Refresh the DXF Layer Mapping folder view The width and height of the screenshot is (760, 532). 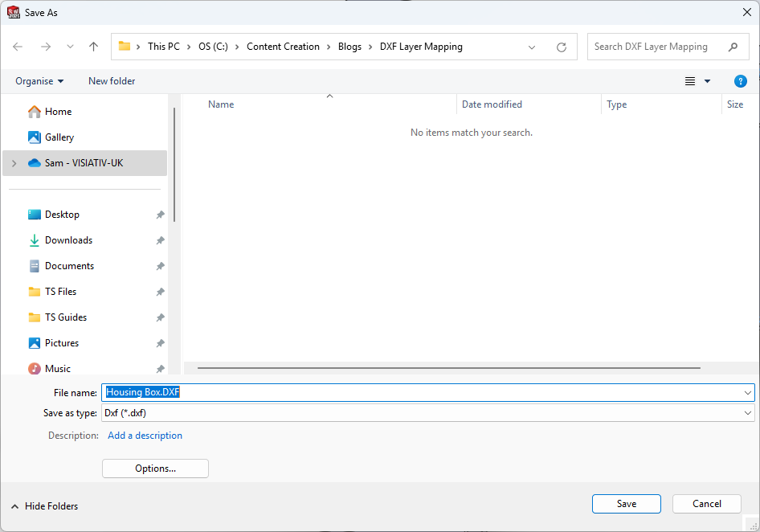pos(561,47)
